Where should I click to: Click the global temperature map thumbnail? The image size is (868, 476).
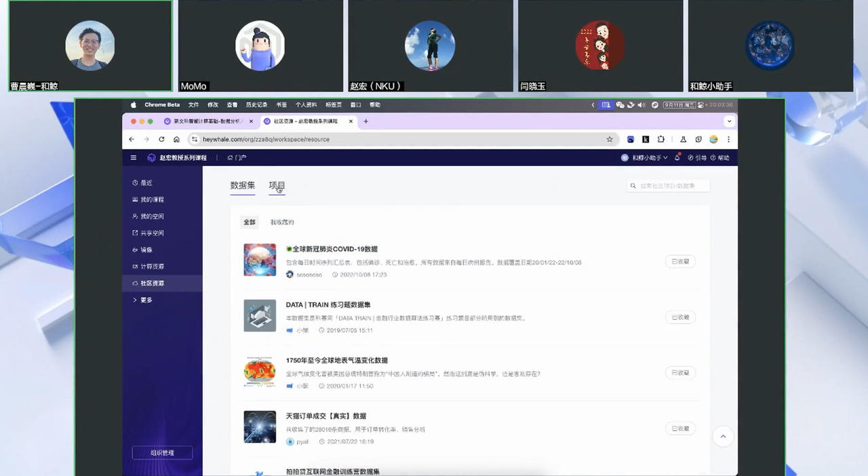click(x=260, y=371)
